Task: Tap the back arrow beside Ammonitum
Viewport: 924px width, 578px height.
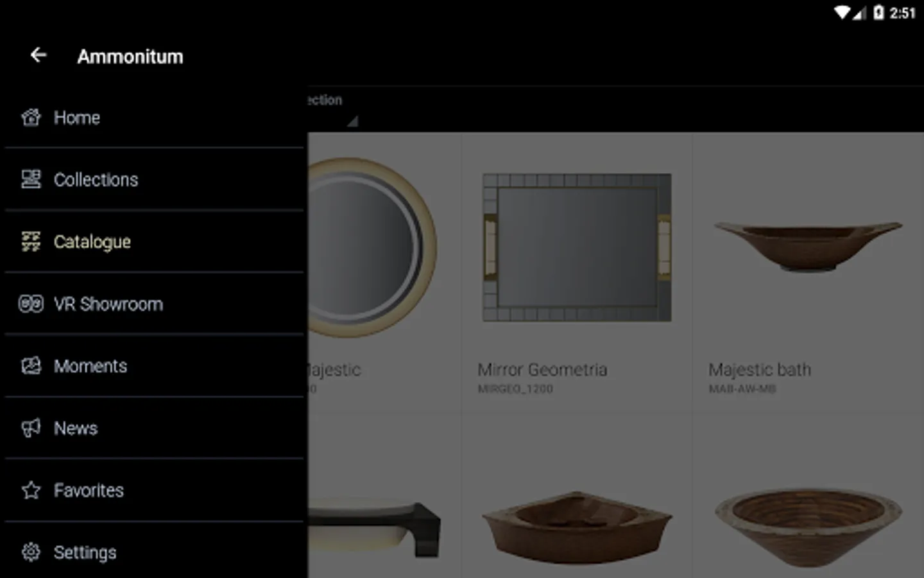Action: (x=38, y=55)
